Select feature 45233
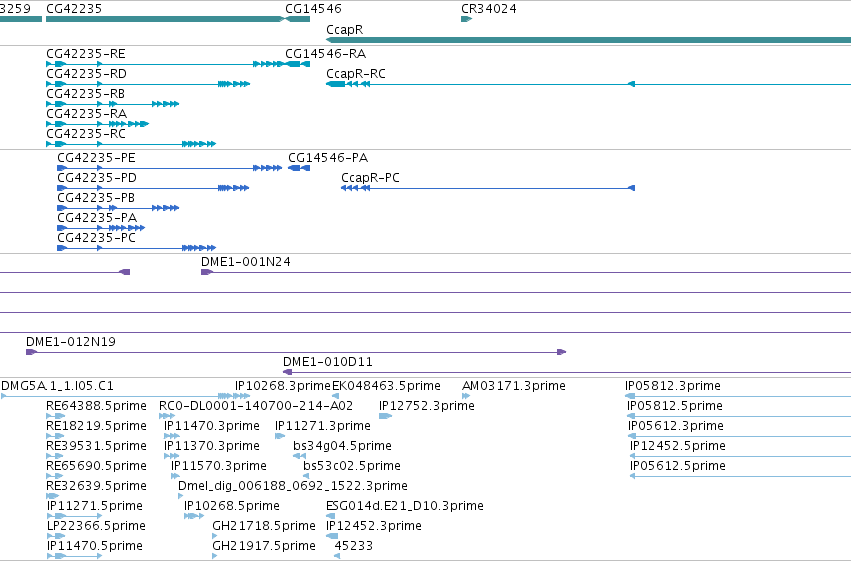The image size is (851, 561). (354, 546)
